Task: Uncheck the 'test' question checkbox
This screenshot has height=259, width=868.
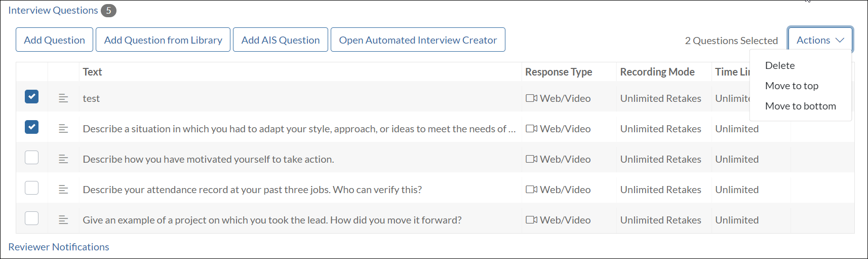Action: [x=32, y=97]
